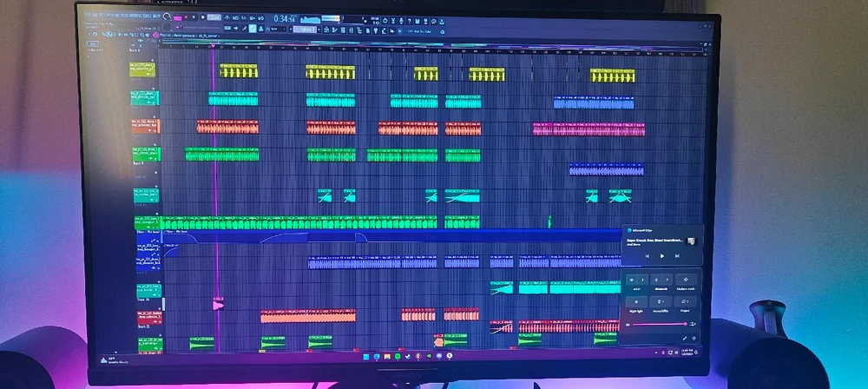Add new pattern with plus button

click(319, 29)
